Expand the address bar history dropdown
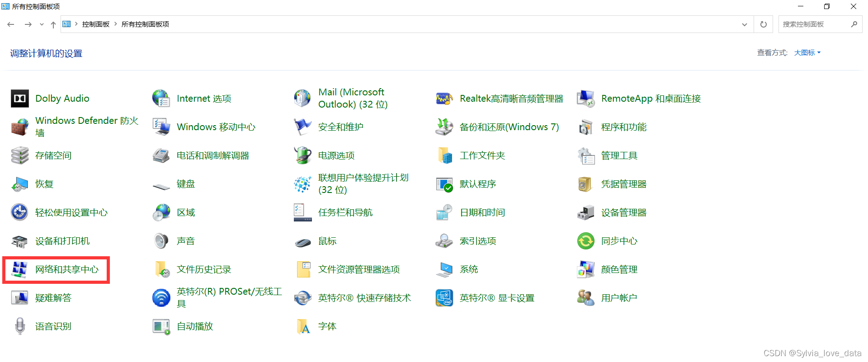The image size is (868, 362). [745, 24]
